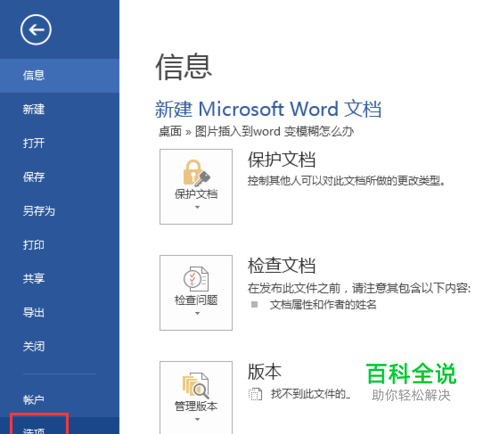500x434 pixels.
Task: Click the 保护文档 section heading
Action: [281, 160]
